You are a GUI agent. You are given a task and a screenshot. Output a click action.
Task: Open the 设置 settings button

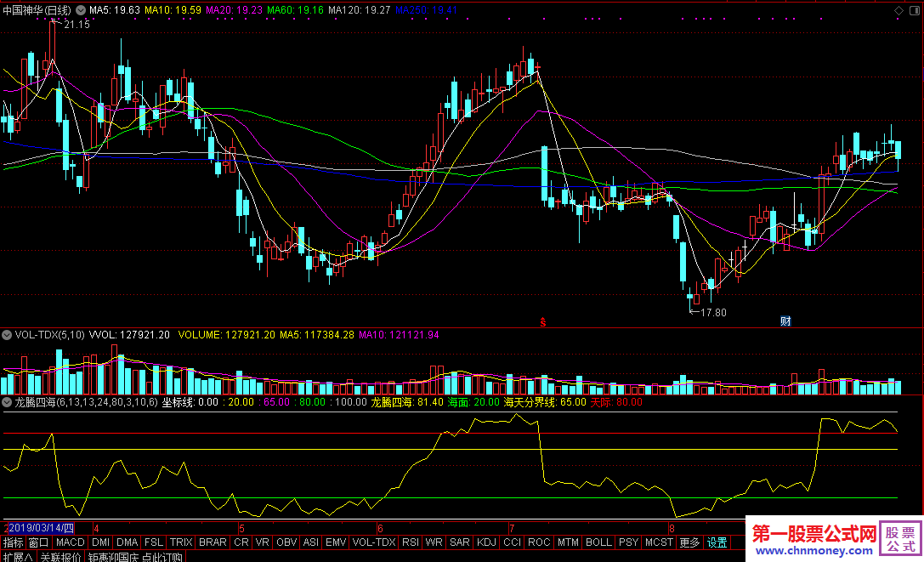[x=717, y=542]
